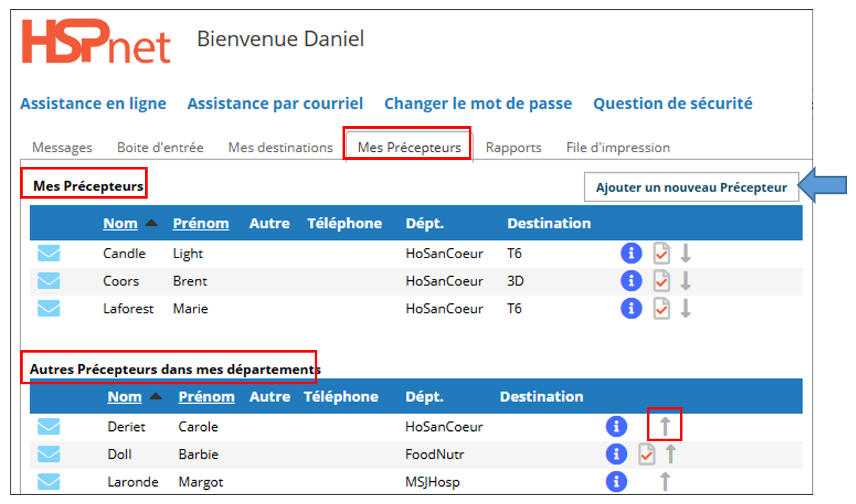The height and width of the screenshot is (504, 856).
Task: Click Changer le mot de passe link
Action: tap(478, 104)
